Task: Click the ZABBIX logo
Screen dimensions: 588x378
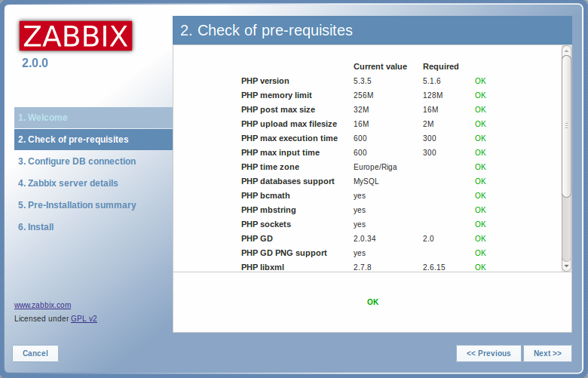Action: pyautogui.click(x=75, y=35)
